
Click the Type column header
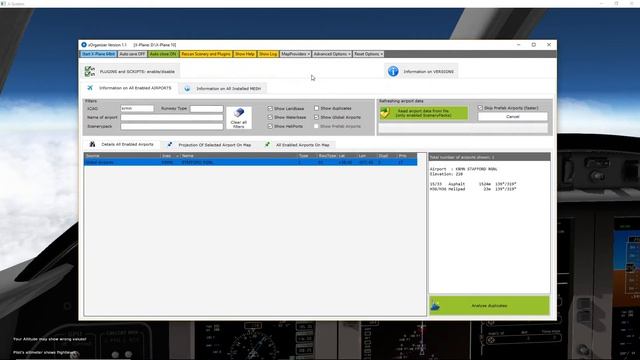307,156
